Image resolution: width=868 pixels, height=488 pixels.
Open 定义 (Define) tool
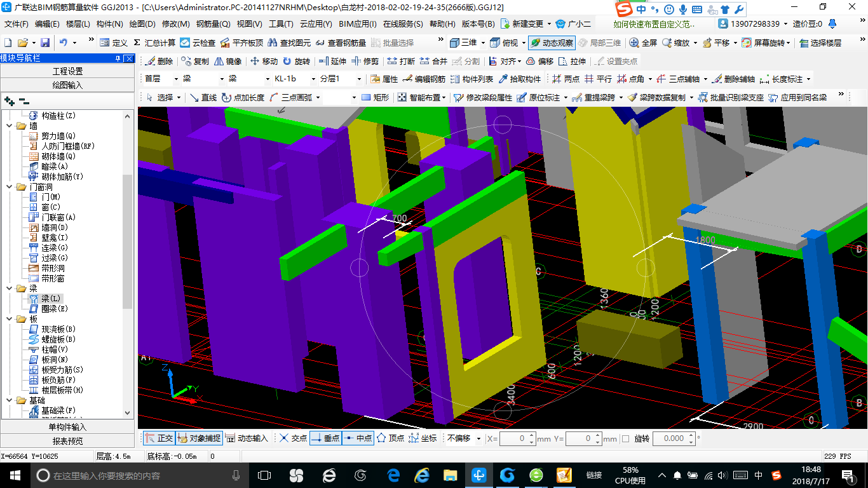click(114, 43)
